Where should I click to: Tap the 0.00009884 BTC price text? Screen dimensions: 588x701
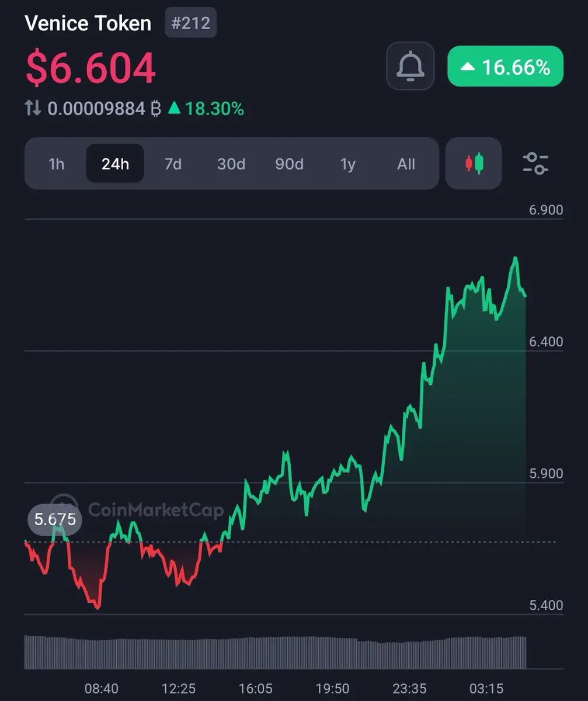[104, 109]
